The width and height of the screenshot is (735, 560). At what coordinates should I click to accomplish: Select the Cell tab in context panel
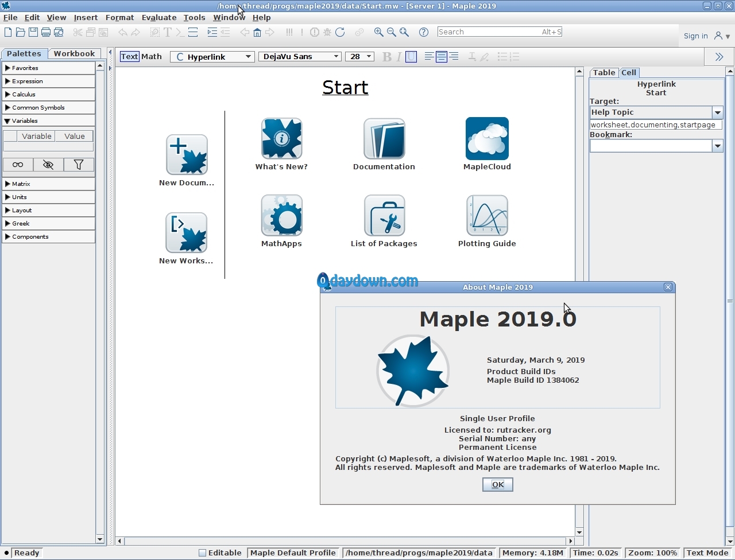coord(629,72)
